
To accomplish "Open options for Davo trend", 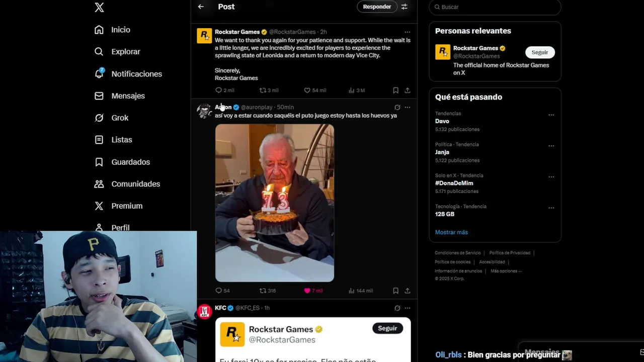I will (x=551, y=115).
